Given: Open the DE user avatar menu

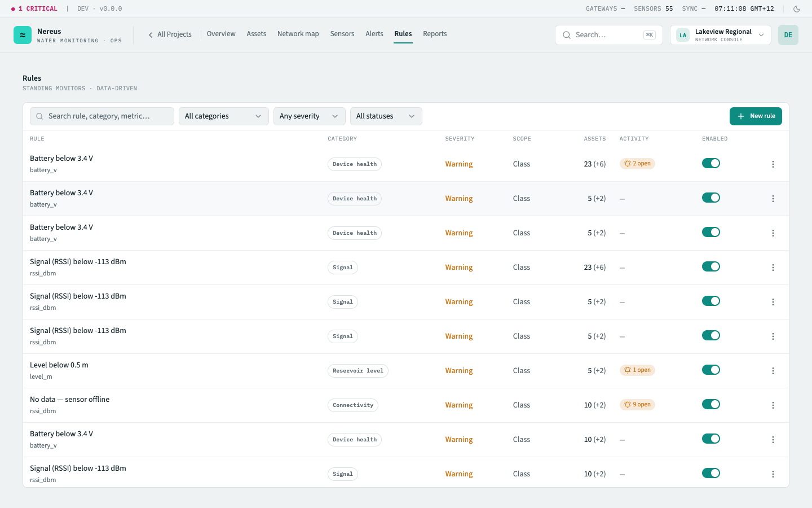Looking at the screenshot, I should pos(788,35).
